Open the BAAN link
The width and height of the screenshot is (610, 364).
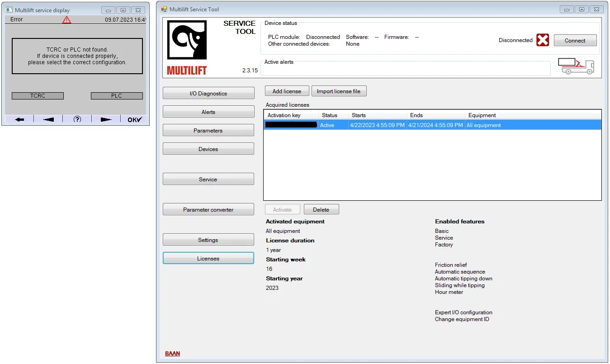tap(173, 353)
